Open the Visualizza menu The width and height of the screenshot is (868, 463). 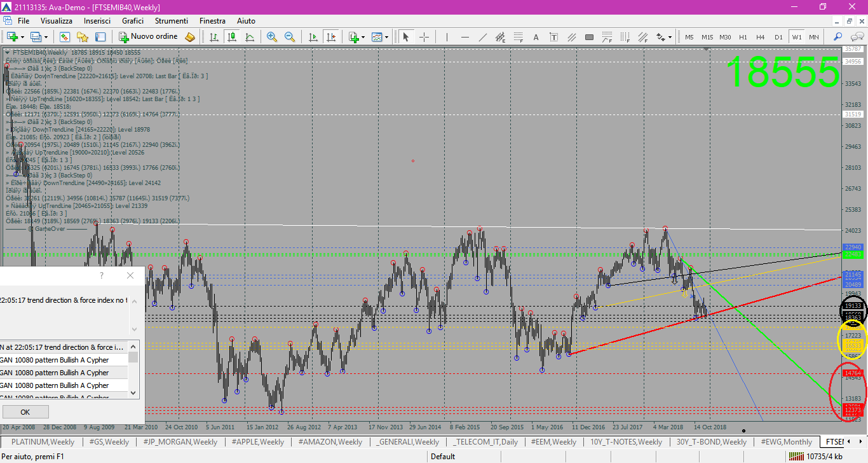[57, 21]
